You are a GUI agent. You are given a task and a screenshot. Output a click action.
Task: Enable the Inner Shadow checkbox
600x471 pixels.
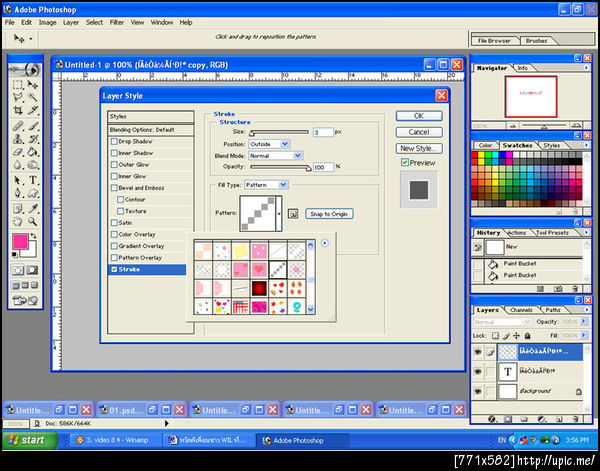[114, 153]
